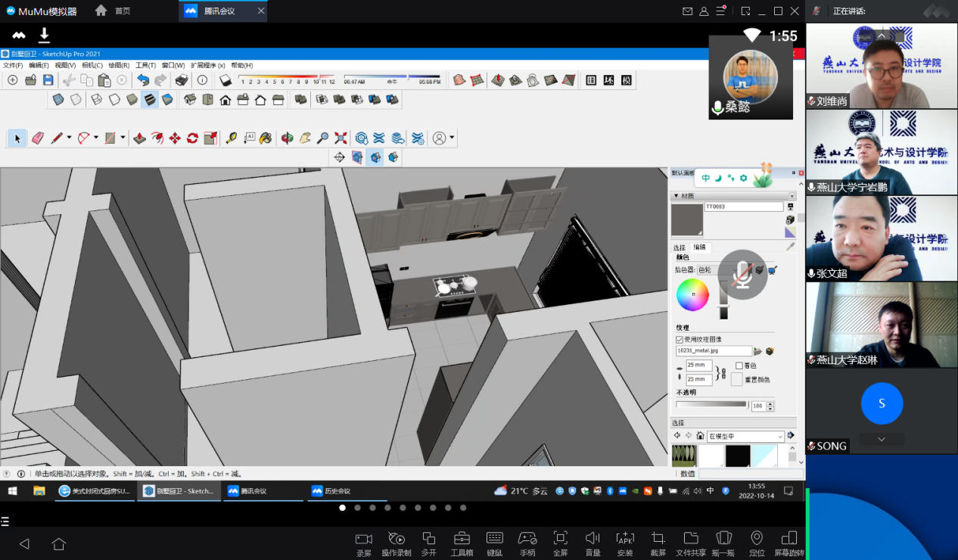Uncheck the 使用纹理图像 checkbox
The width and height of the screenshot is (958, 560).
(x=679, y=339)
